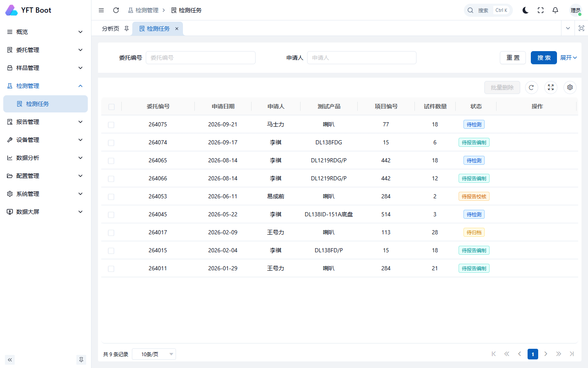The height and width of the screenshot is (368, 588).
Task: Close the 检测任务 tab
Action: (x=177, y=29)
